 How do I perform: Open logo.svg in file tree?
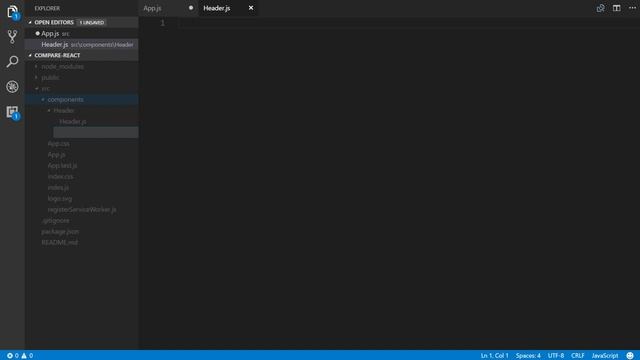(82, 198)
